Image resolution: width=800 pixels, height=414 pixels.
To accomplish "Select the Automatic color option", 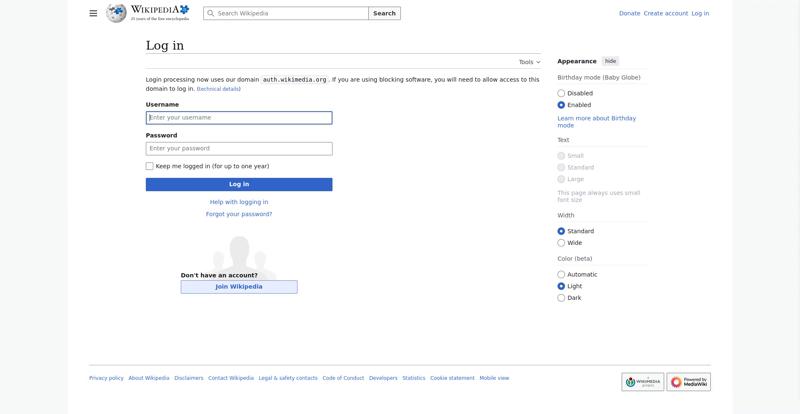I will pyautogui.click(x=561, y=274).
